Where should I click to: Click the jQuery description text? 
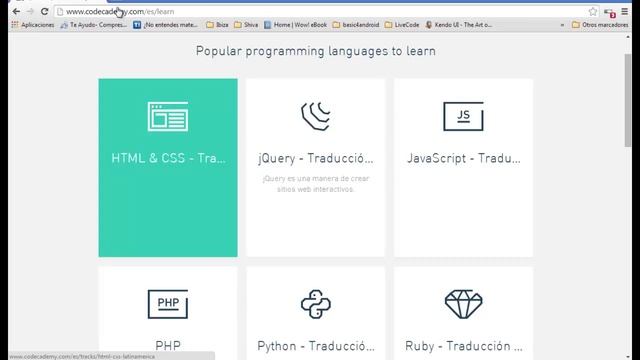coord(316,184)
